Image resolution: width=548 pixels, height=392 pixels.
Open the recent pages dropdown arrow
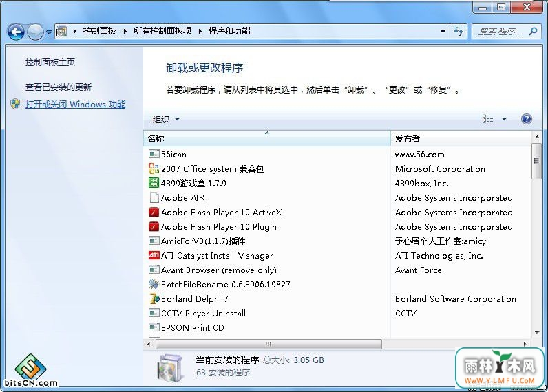point(49,32)
